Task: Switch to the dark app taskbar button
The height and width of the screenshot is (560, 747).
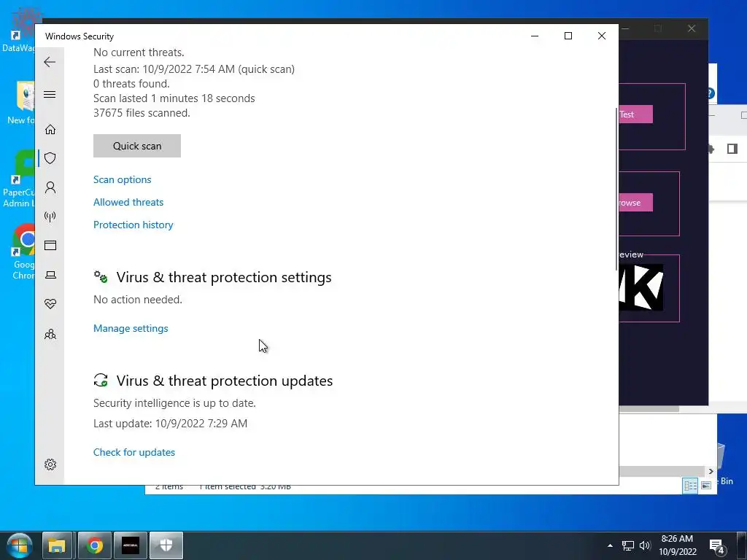Action: pos(131,545)
